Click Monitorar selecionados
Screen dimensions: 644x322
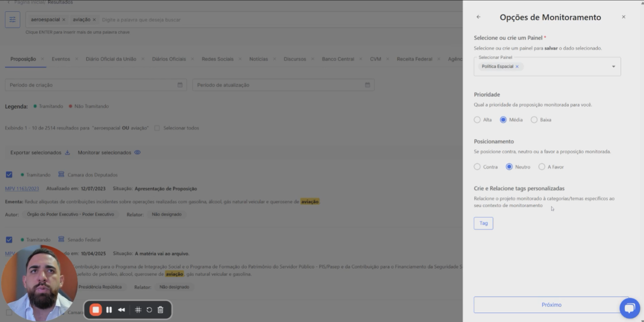click(x=109, y=153)
